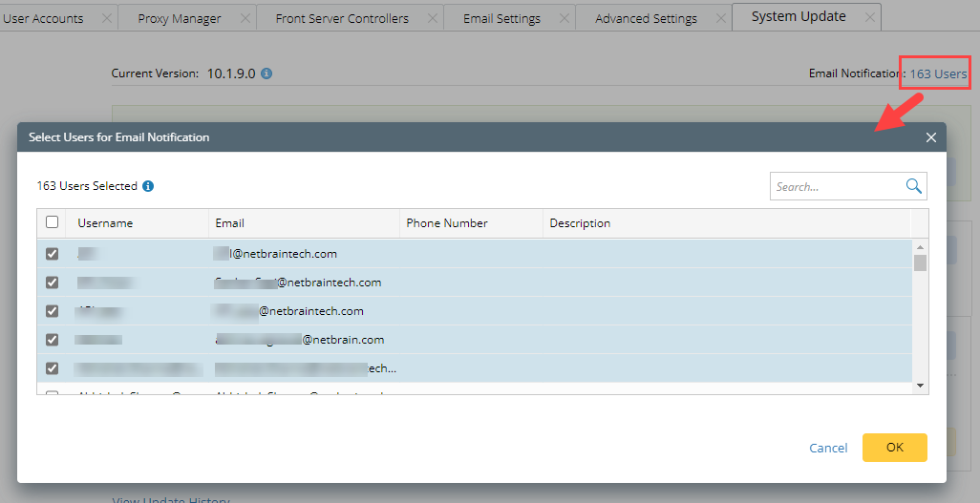This screenshot has width=980, height=503.
Task: Uncheck the second user row checkbox
Action: [52, 283]
